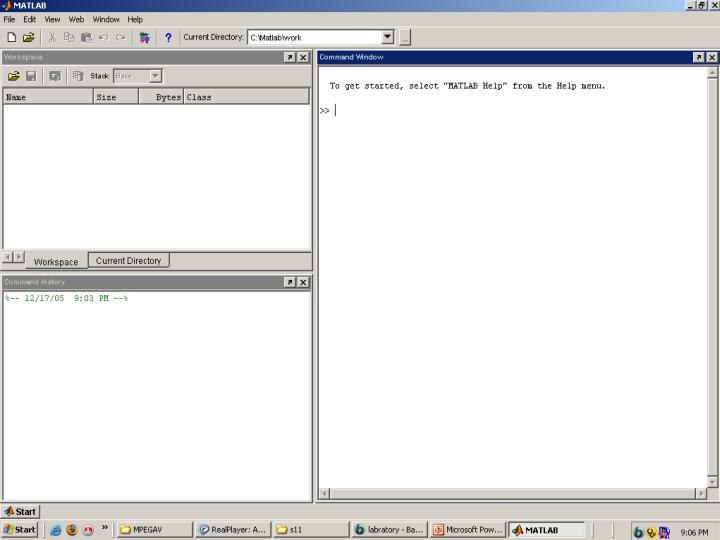Click the Redo toolbar icon
The height and width of the screenshot is (540, 720).
click(x=121, y=37)
